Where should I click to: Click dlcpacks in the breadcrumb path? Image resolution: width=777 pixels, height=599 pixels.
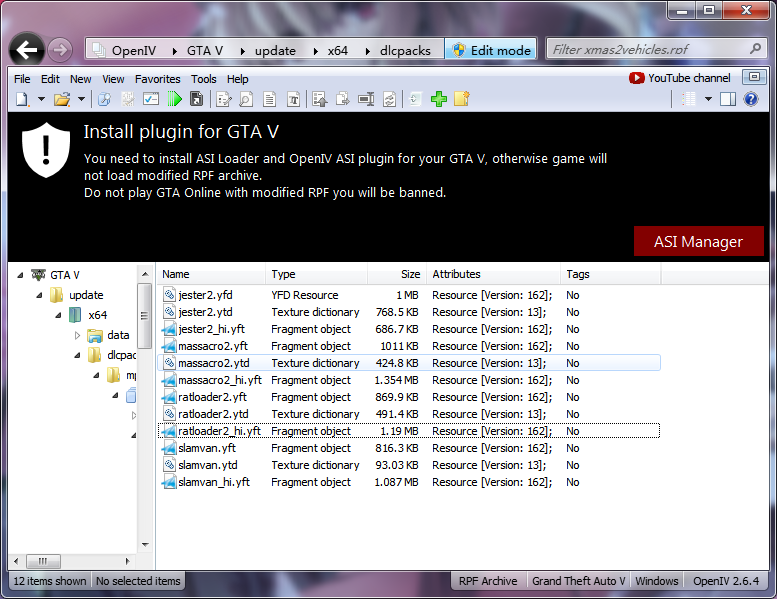tap(405, 51)
